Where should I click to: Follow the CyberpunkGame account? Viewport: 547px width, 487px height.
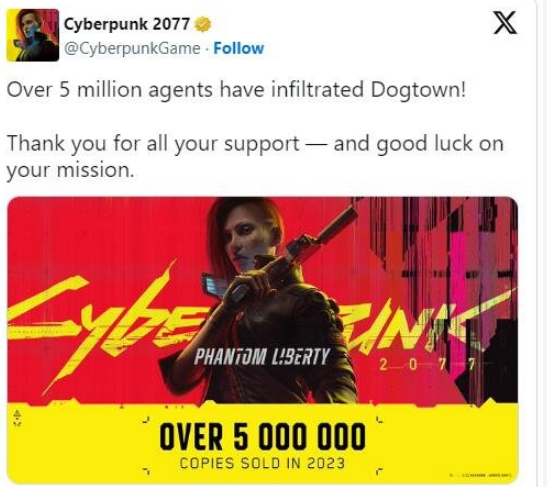point(239,48)
